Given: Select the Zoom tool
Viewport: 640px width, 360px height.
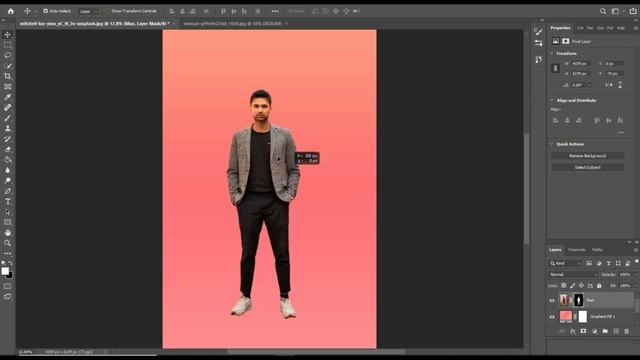Looking at the screenshot, I should (7, 243).
